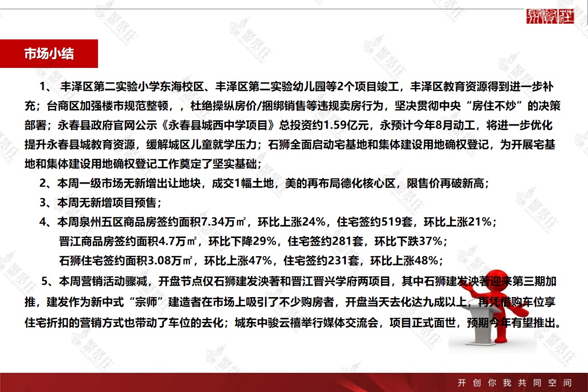Click the line starting 5、本周营销活动骤减

[x=299, y=282]
